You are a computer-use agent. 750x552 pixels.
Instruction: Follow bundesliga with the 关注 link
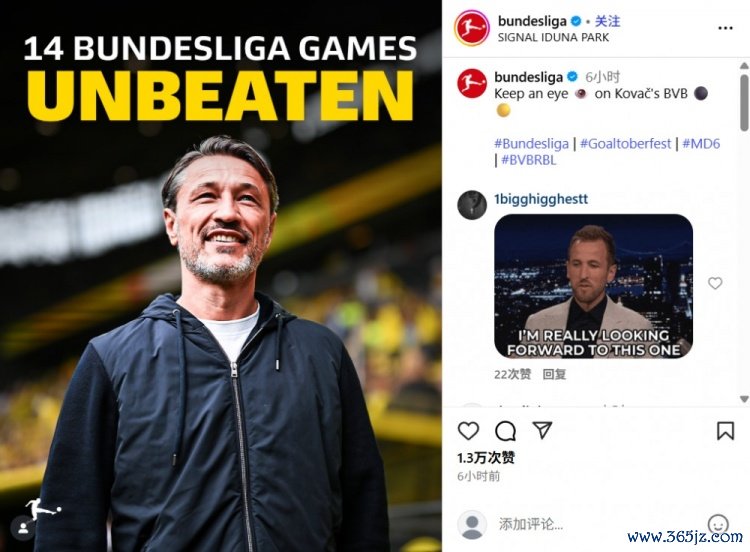pyautogui.click(x=607, y=21)
